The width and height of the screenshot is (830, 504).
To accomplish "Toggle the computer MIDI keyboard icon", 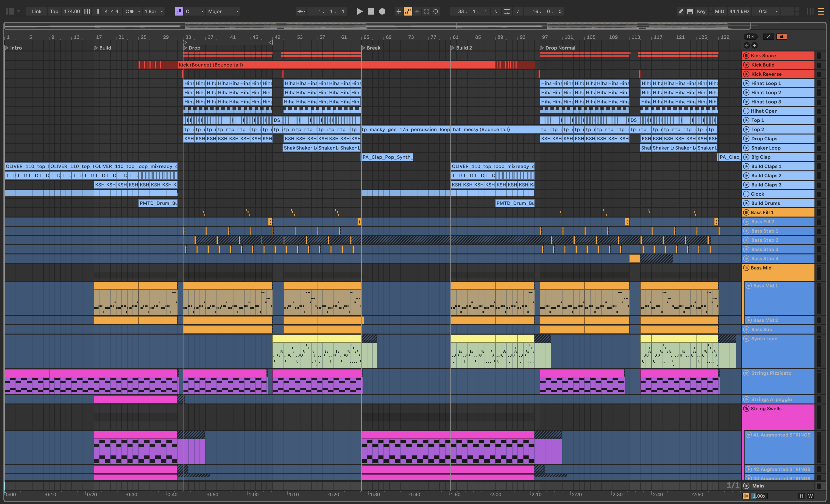I will pyautogui.click(x=690, y=11).
